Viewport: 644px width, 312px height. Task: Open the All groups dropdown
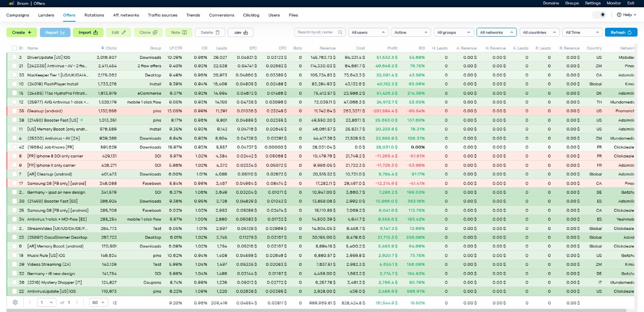[x=454, y=33]
